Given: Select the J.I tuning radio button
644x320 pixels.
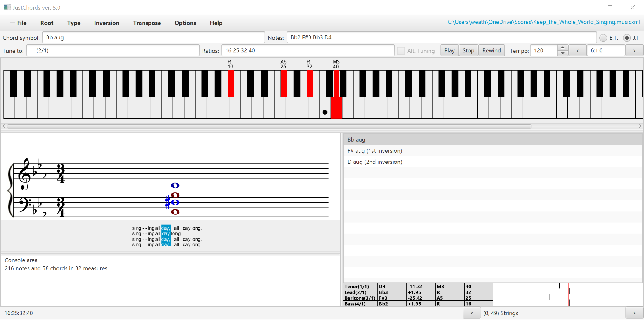Looking at the screenshot, I should tap(627, 38).
